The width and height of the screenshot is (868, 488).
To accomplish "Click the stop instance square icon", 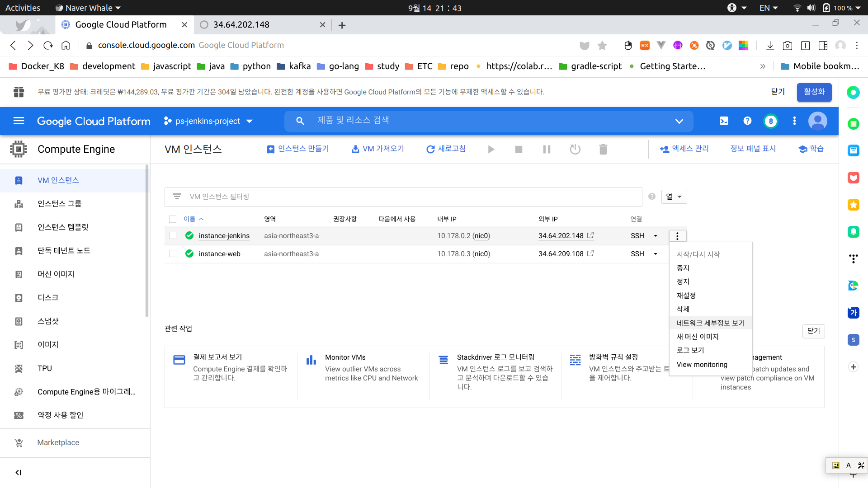I will [519, 149].
